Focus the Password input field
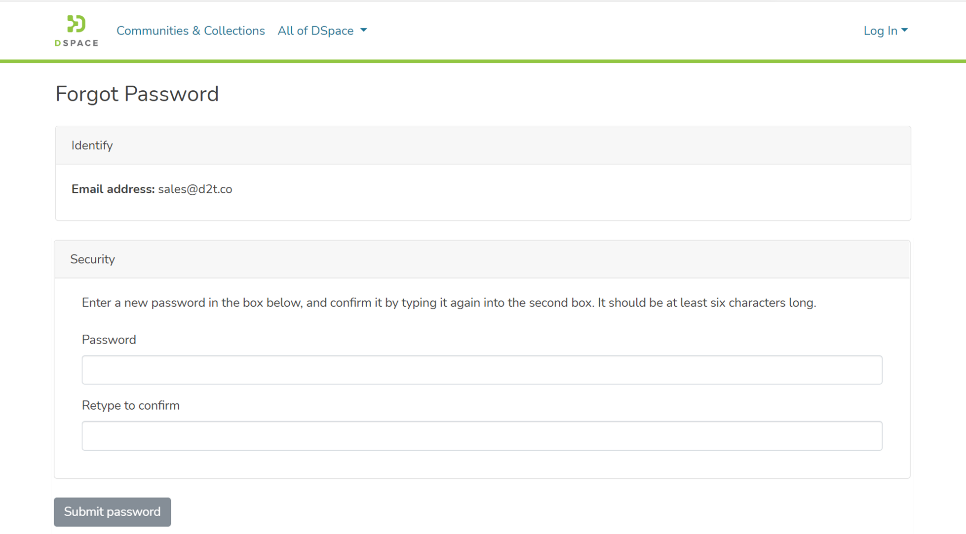Image resolution: width=966 pixels, height=534 pixels. (x=482, y=370)
